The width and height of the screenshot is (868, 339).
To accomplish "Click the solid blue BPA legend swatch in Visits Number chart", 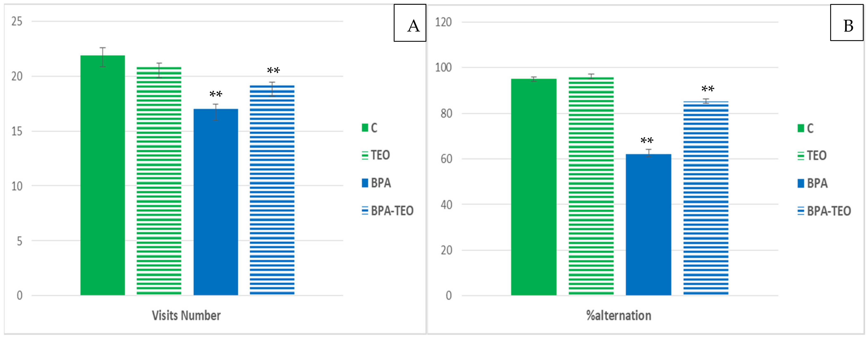I will coord(365,183).
